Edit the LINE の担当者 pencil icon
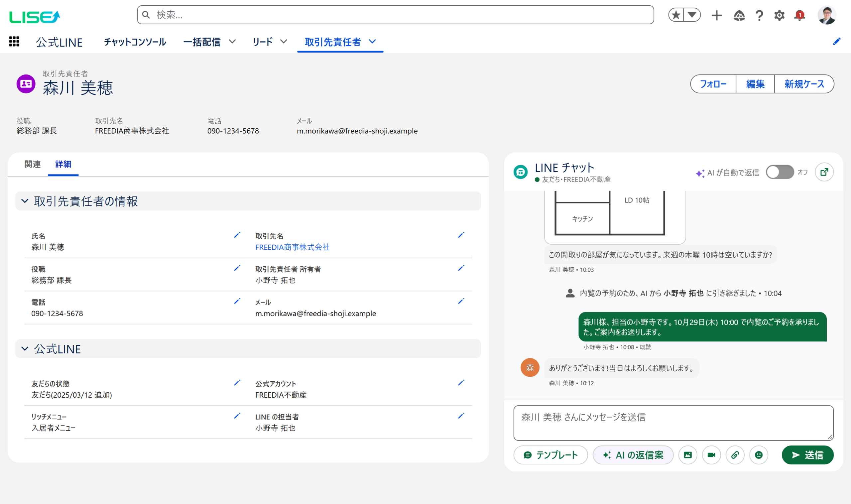 click(x=461, y=416)
